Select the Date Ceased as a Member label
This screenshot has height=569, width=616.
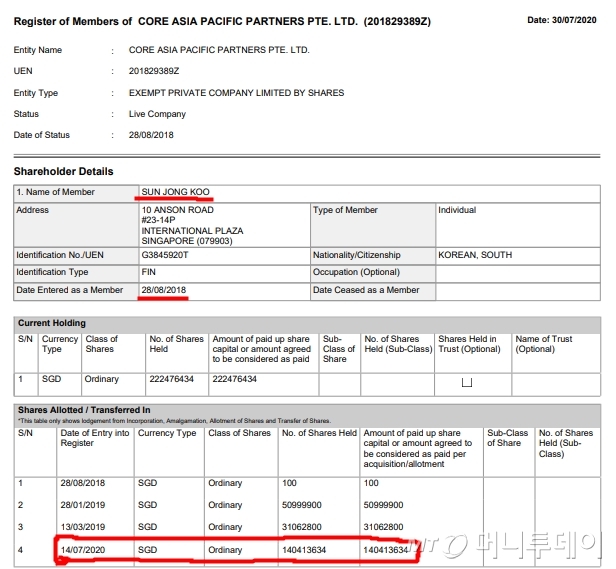pos(366,290)
